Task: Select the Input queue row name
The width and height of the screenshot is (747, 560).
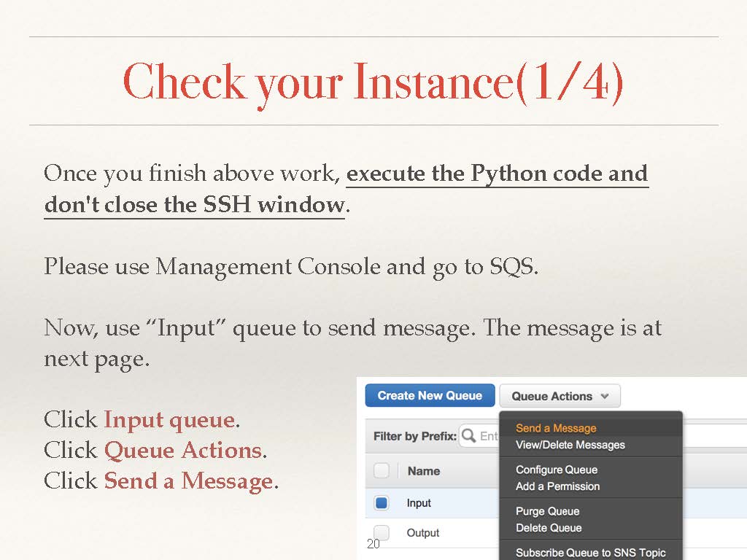Action: [x=419, y=503]
